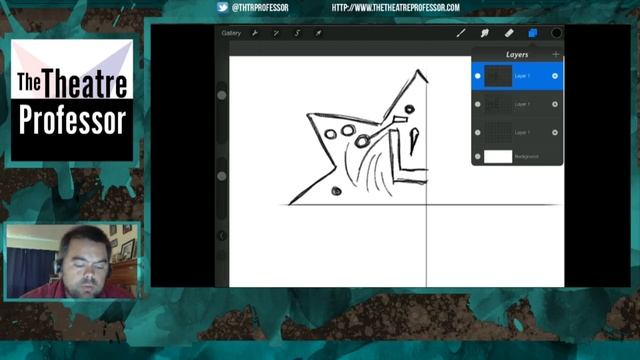The image size is (640, 360).
Task: Open options circle on the highlighted blue layer
Action: 555,76
